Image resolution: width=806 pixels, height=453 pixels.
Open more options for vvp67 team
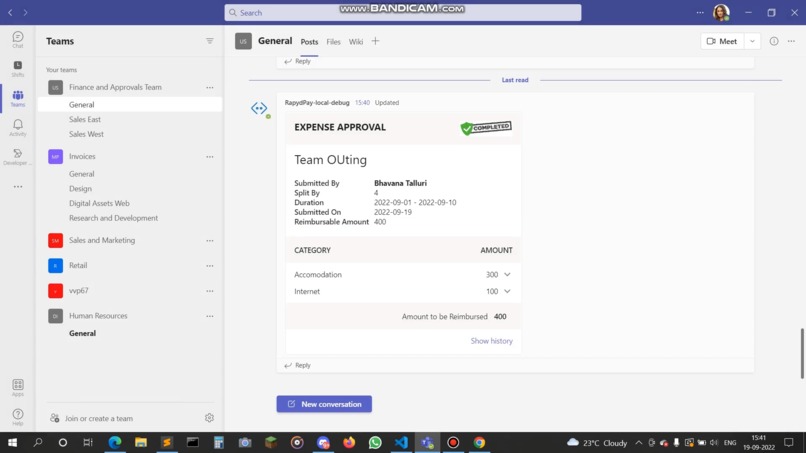[210, 291]
